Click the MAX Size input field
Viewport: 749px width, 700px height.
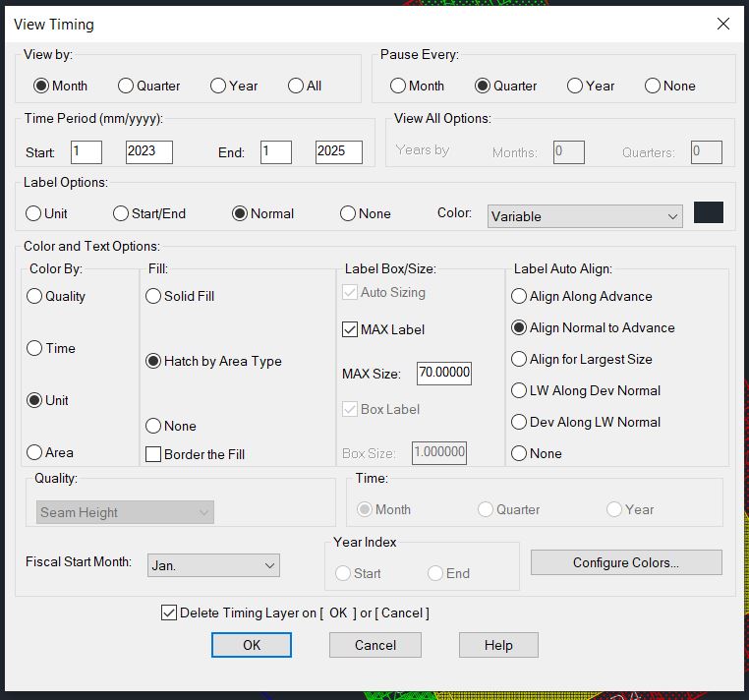click(444, 374)
